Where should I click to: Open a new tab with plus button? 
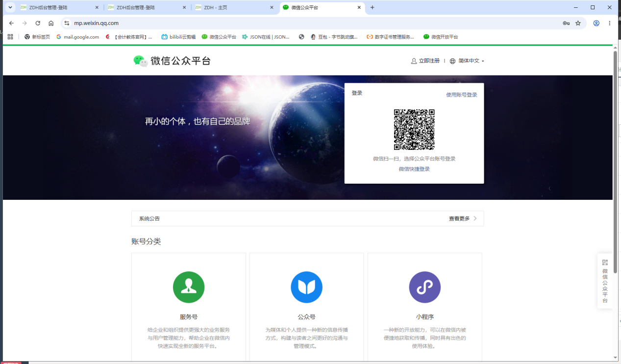(373, 7)
